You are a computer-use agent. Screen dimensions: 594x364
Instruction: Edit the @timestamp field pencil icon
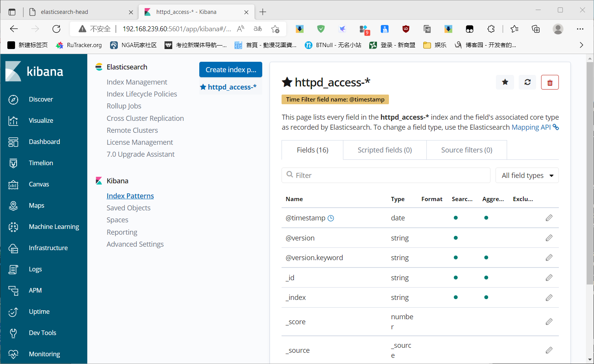click(549, 218)
